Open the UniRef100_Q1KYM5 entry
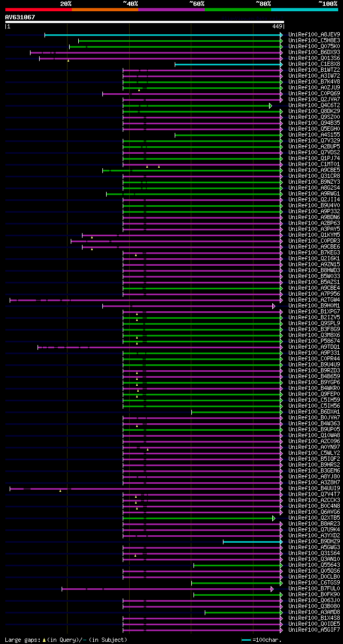 (x=314, y=235)
